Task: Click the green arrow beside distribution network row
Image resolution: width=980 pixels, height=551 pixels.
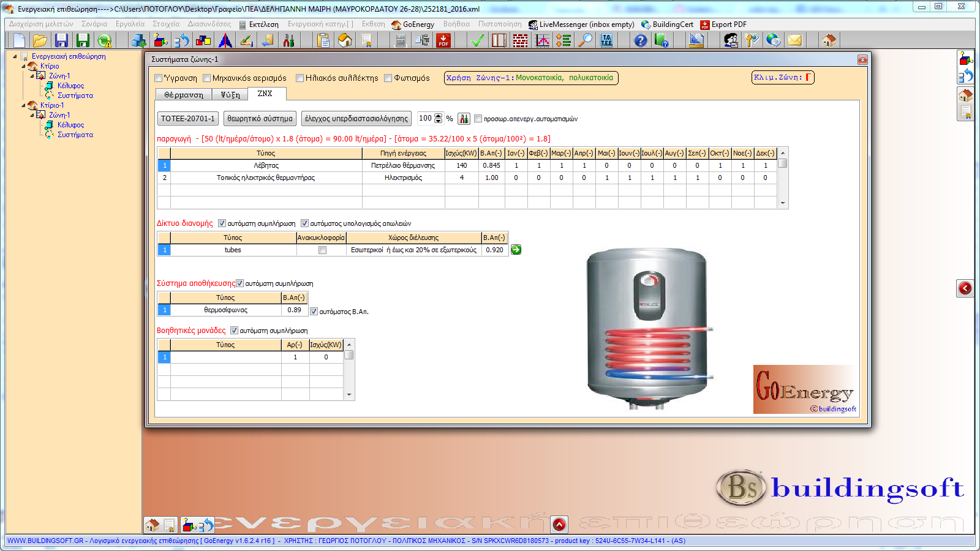Action: (x=516, y=250)
